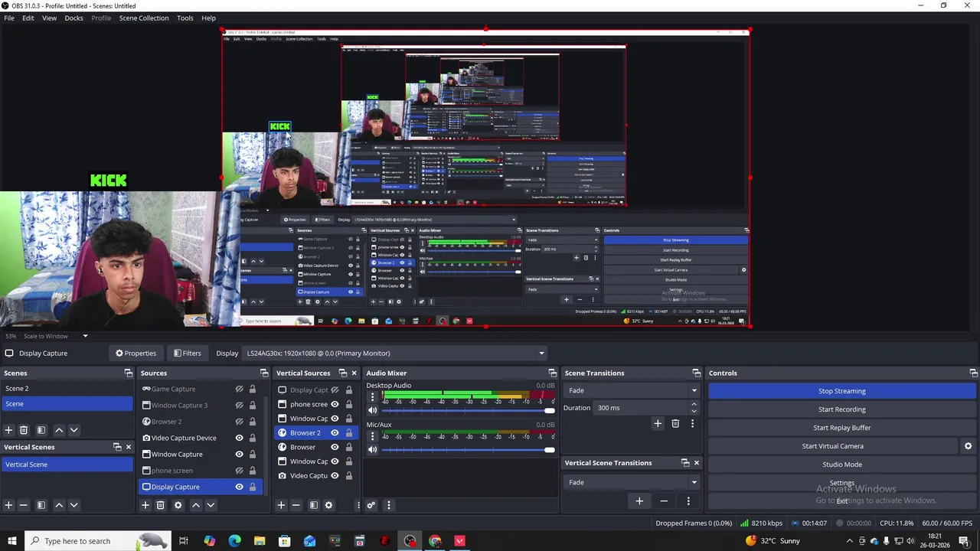Click Start Virtual Camera button
980x551 pixels.
click(x=833, y=446)
